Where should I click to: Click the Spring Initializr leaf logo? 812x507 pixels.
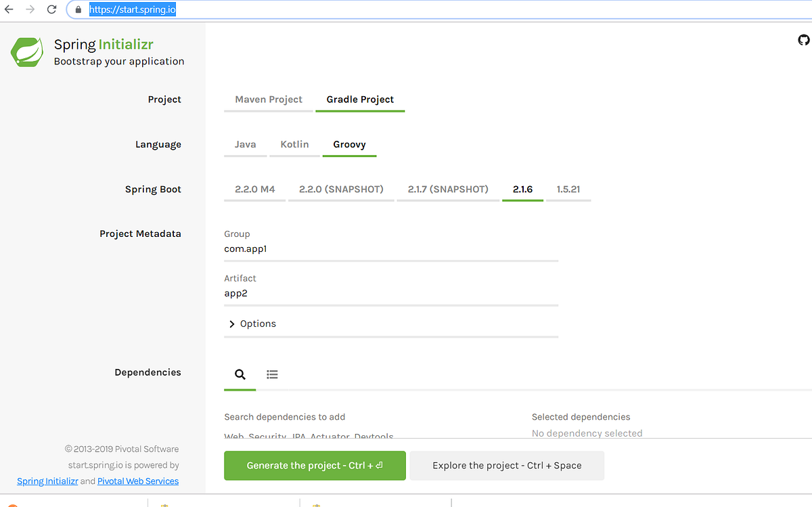27,51
